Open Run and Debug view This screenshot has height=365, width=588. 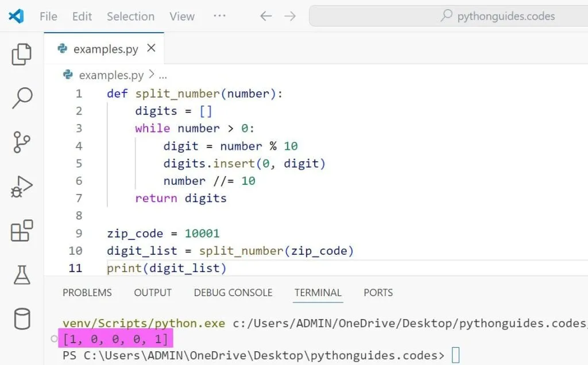click(x=22, y=187)
